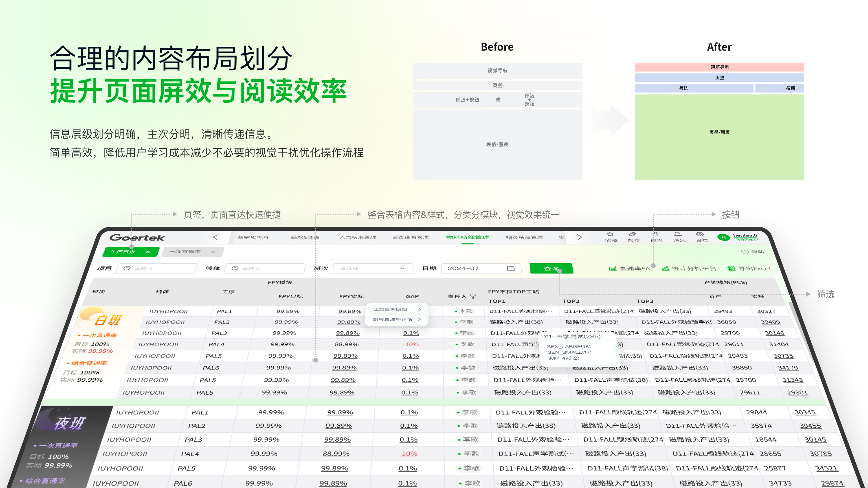Click night-shift 实投 value 30345
The width and height of the screenshot is (868, 488).
(805, 412)
